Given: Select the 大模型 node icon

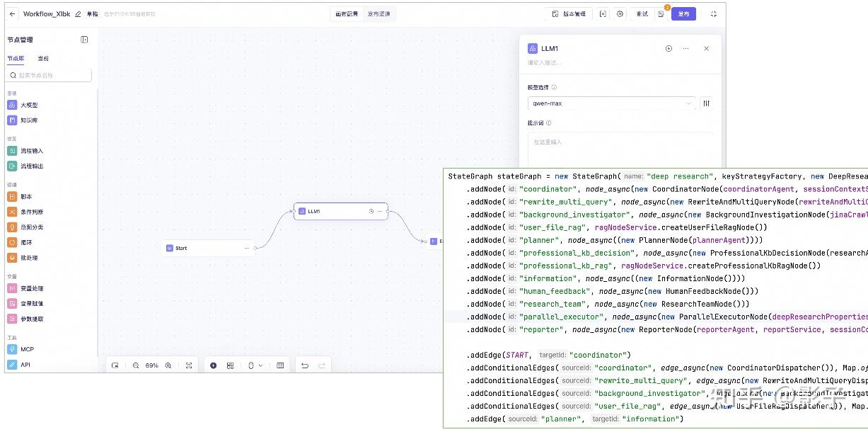Looking at the screenshot, I should [x=12, y=105].
